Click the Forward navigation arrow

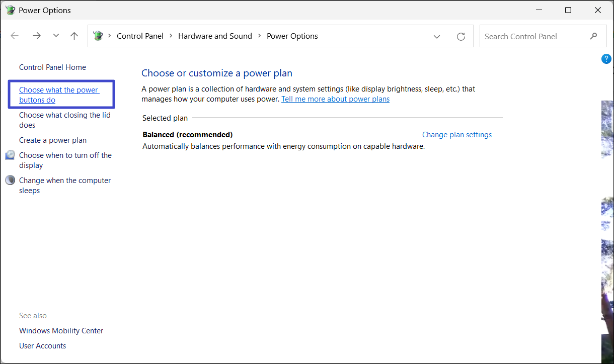(x=36, y=36)
